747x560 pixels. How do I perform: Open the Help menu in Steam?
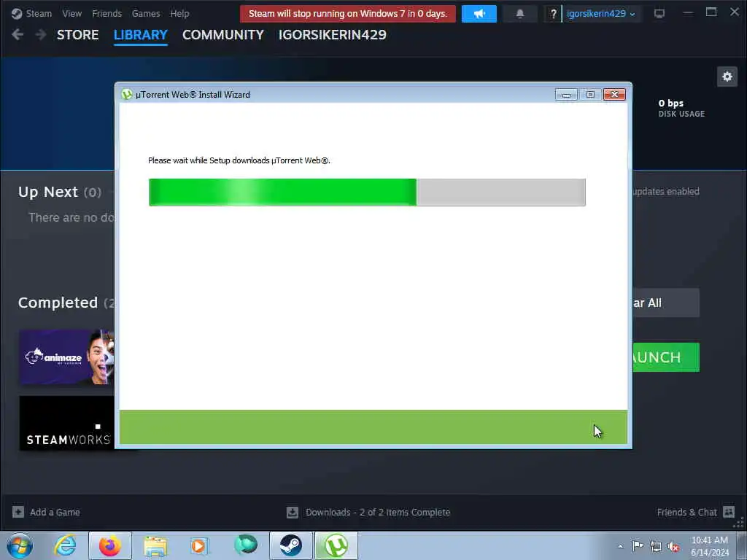click(179, 13)
